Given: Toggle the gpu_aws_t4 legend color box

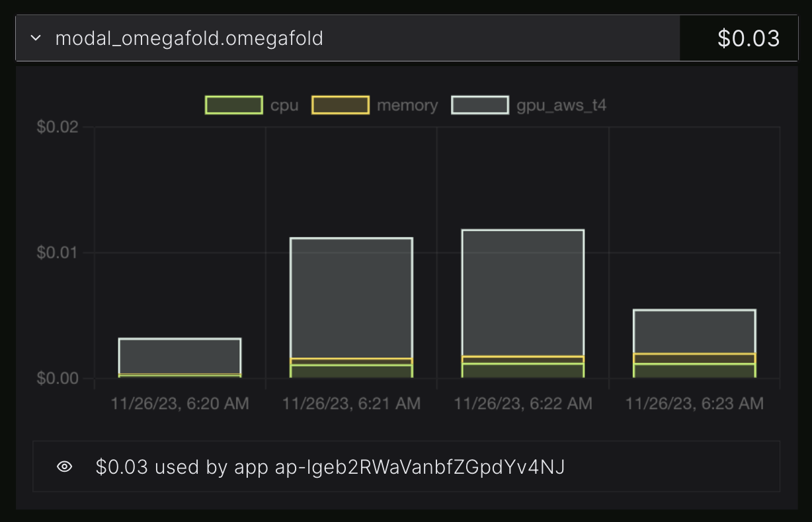Looking at the screenshot, I should (x=480, y=105).
